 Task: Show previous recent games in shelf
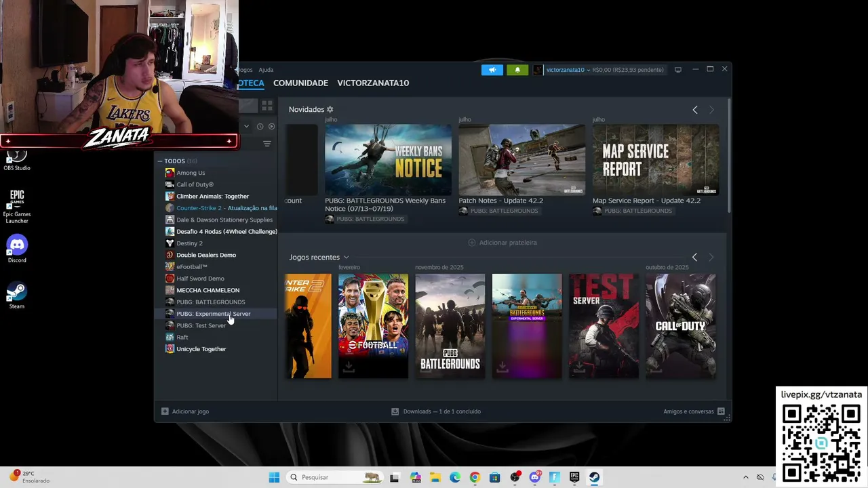[x=694, y=258]
